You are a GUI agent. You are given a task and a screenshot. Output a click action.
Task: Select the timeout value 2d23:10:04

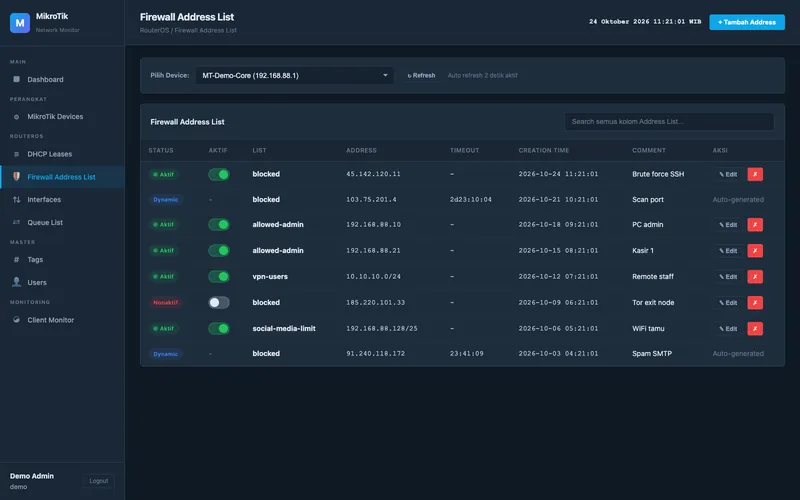point(470,199)
